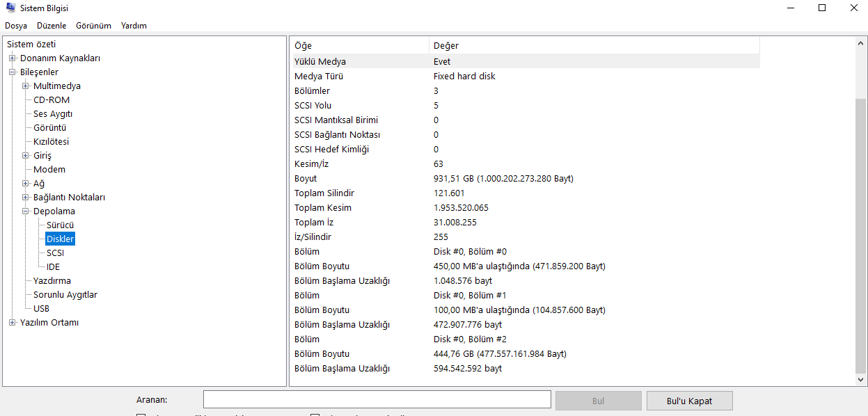Click the Toplam İz value 31.008.255
868x416 pixels.
(x=455, y=223)
